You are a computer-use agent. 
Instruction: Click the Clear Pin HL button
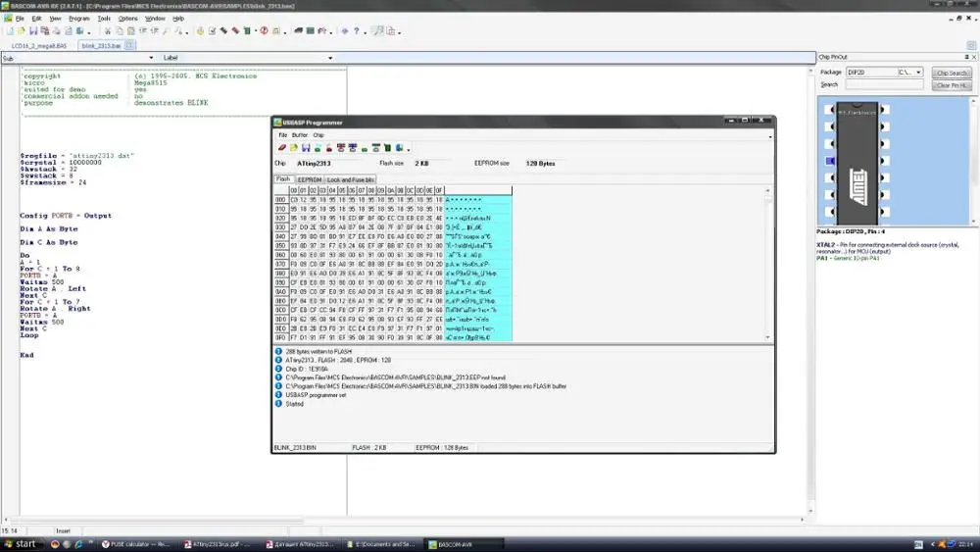(952, 85)
